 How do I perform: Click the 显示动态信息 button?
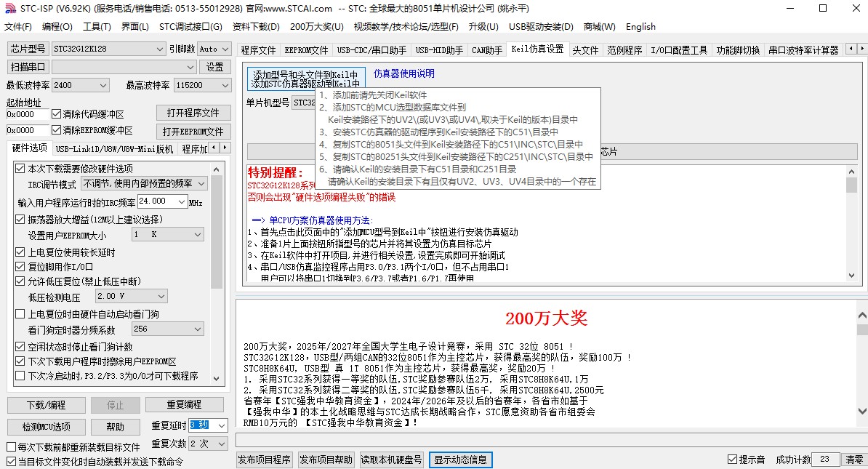coord(461,460)
